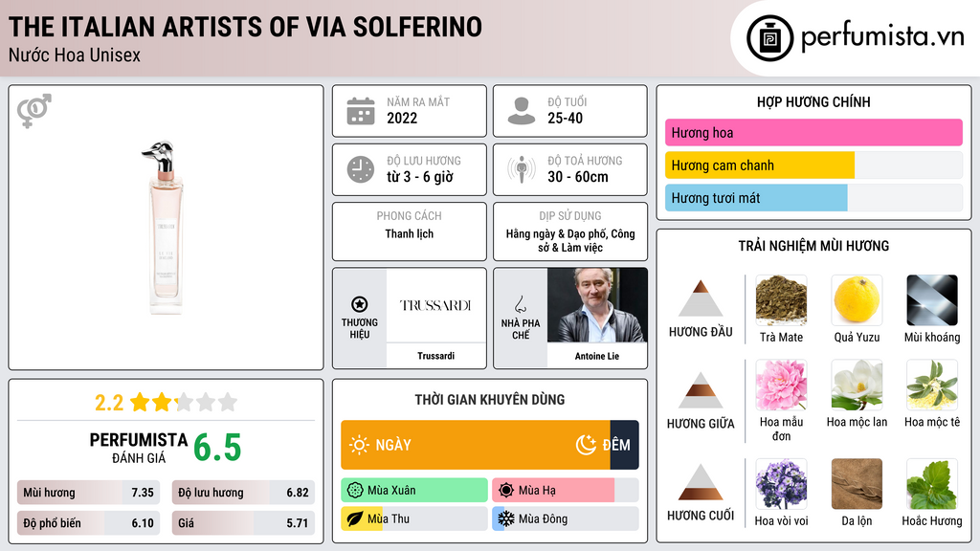Click the perfumista.vn perfume bottle logo
This screenshot has height=551, width=980.
pyautogui.click(x=770, y=38)
